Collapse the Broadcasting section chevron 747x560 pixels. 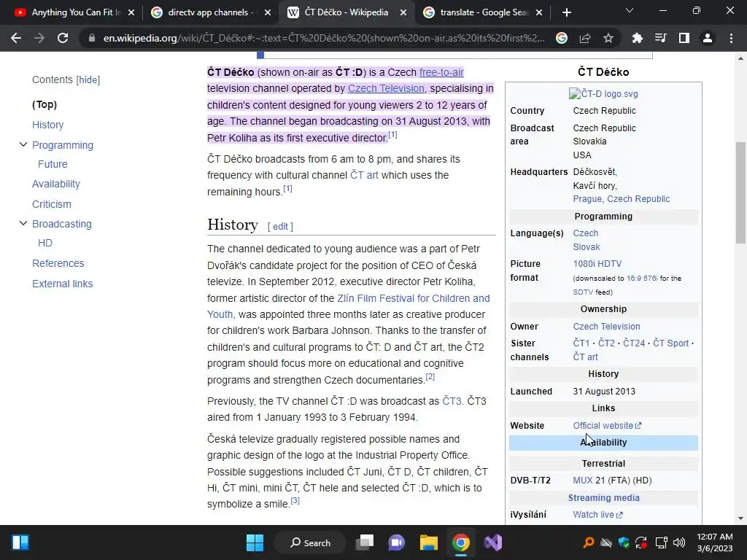[x=23, y=223]
